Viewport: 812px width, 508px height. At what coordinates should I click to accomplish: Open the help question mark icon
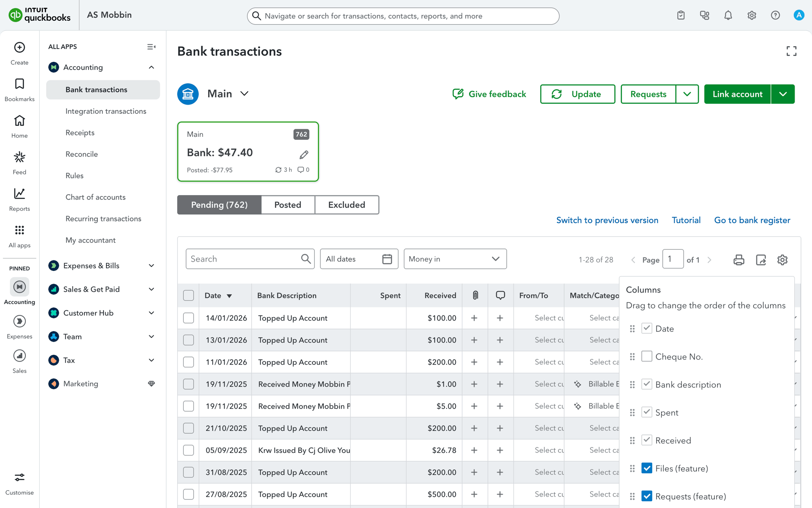[x=775, y=16]
